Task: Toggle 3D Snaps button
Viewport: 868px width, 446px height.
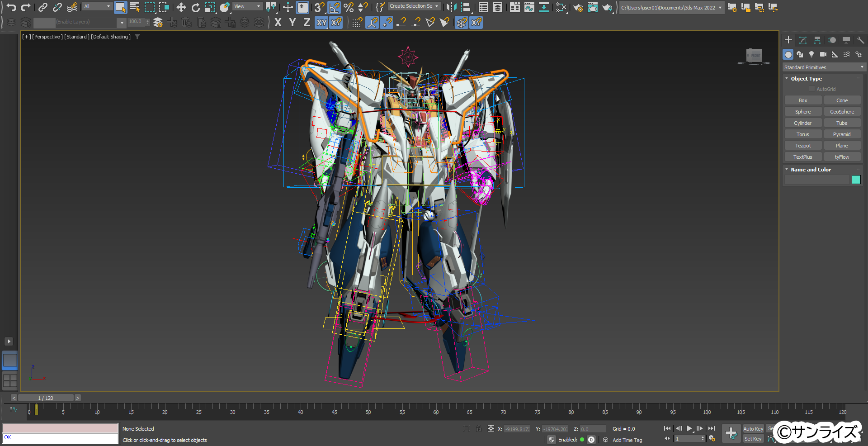Action: point(320,7)
